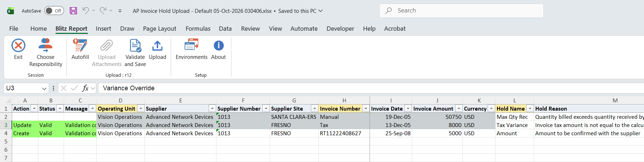The image size is (644, 162).
Task: Select the SANTA CLARA-ERS supplier site cell
Action: point(294,117)
